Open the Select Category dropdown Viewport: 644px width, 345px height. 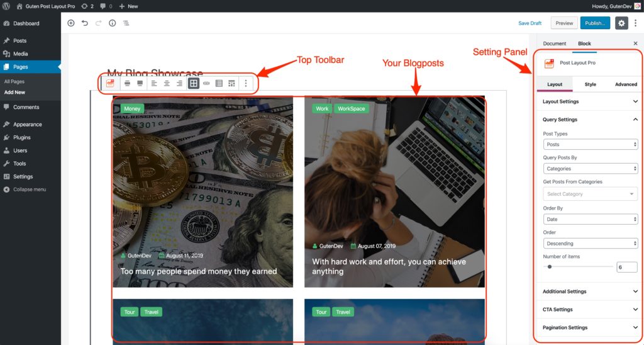[590, 194]
